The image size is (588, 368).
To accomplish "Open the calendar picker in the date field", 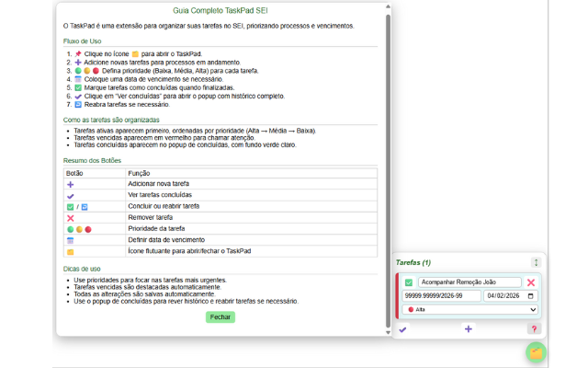I will (x=531, y=296).
